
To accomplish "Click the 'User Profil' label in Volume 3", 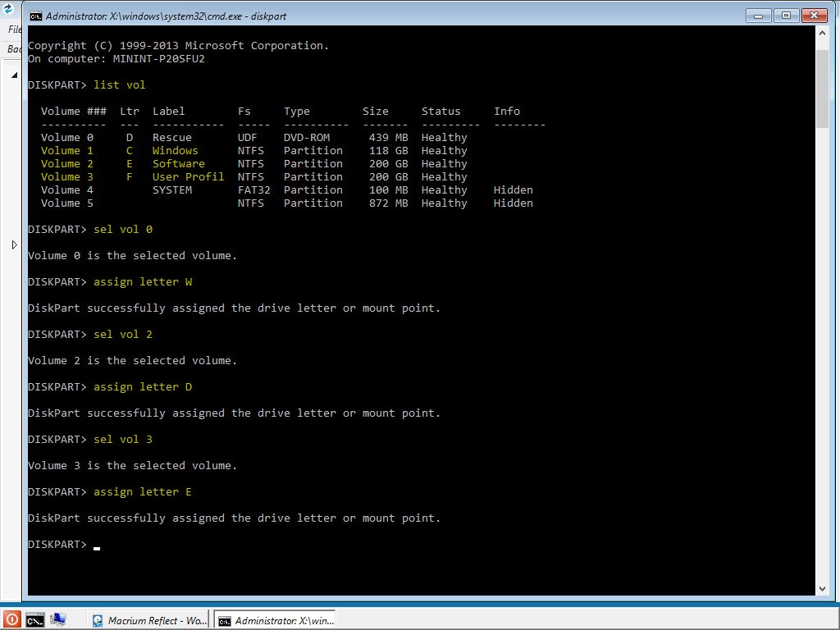I will [x=188, y=177].
